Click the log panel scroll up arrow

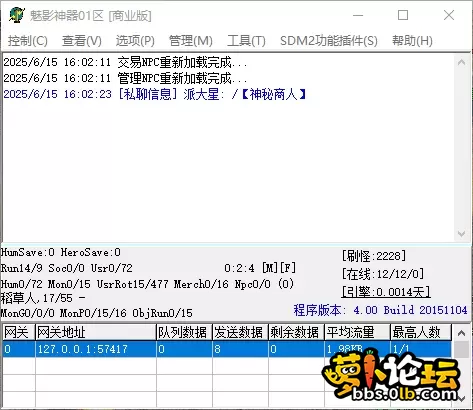click(462, 62)
